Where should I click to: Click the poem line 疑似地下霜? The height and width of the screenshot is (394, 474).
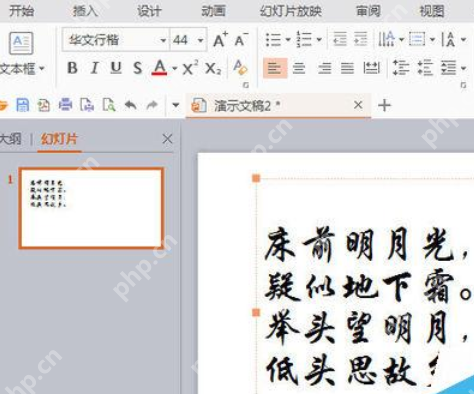[x=368, y=287]
